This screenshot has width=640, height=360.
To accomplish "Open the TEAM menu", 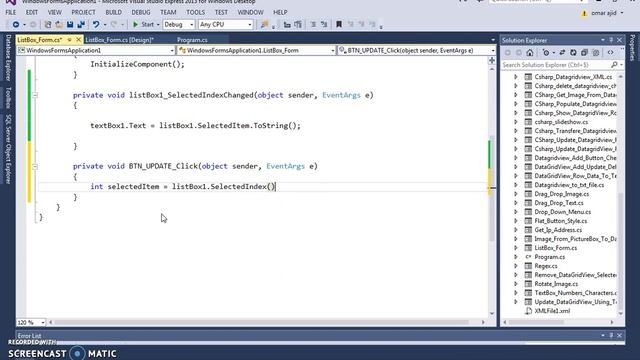I will click(x=168, y=12).
